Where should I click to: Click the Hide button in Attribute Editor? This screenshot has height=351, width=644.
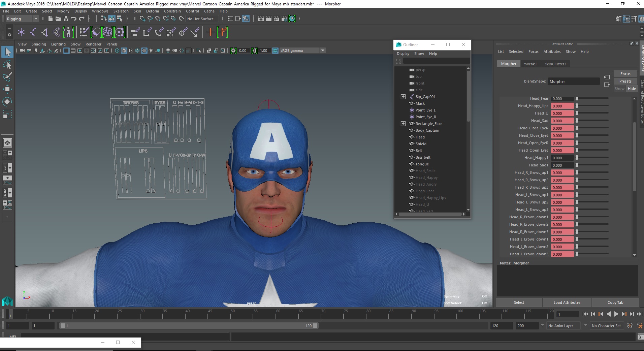[632, 89]
